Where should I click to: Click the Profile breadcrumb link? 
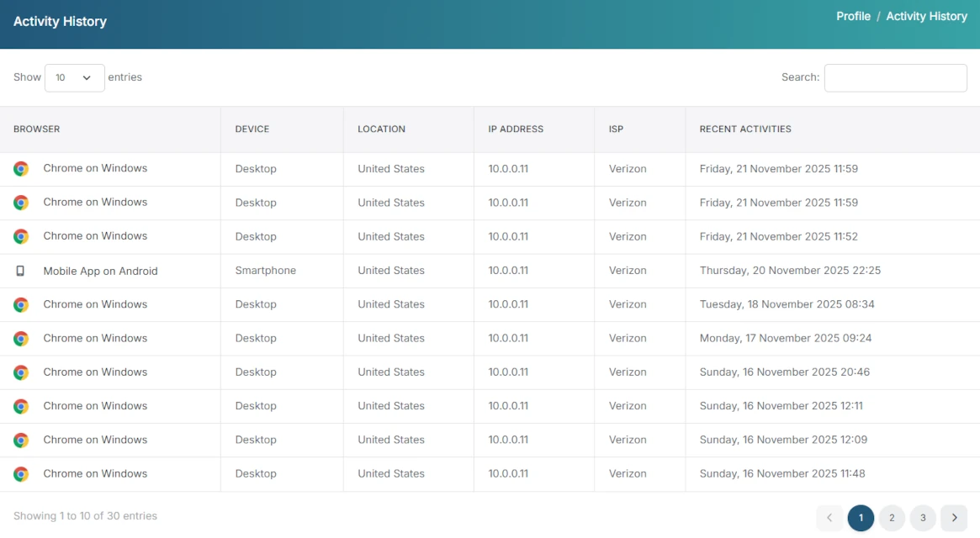853,16
